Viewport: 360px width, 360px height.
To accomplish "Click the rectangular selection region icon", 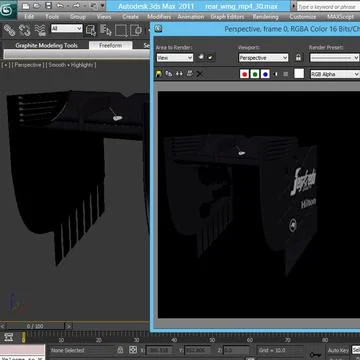I will click(121, 30).
